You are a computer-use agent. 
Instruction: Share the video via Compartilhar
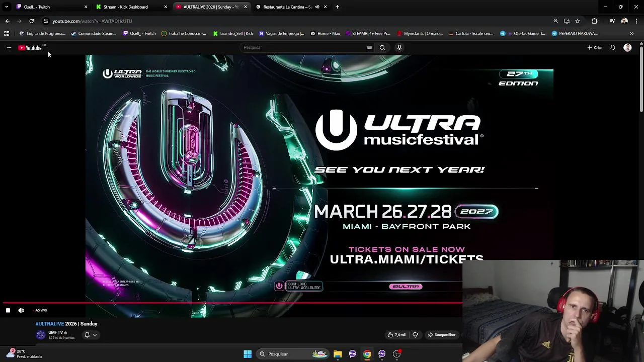(441, 335)
